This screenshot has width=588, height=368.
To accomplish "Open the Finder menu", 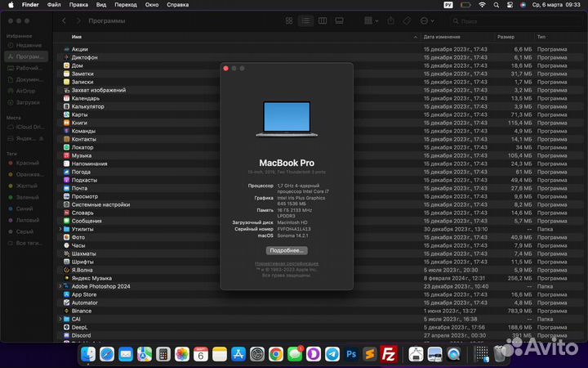I will 30,5.
